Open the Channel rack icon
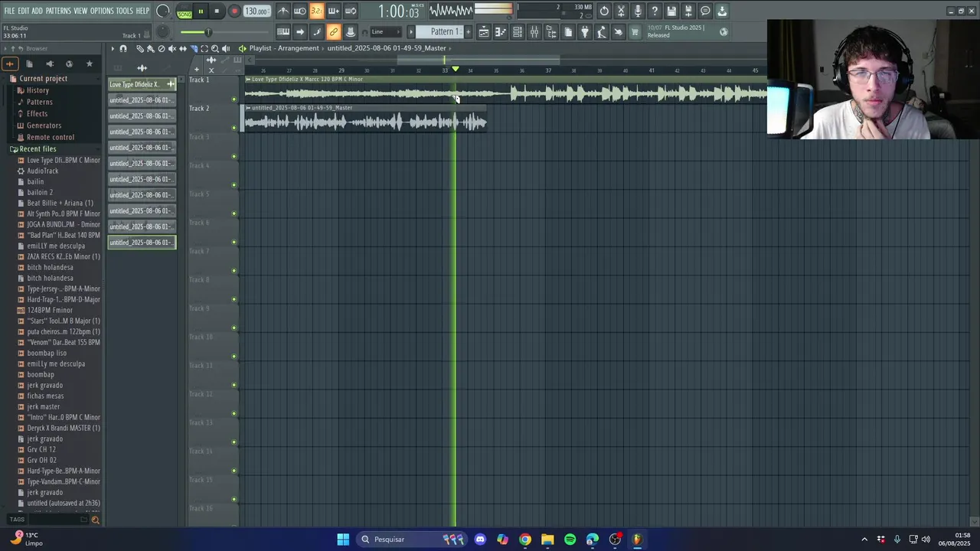Screen dimensions: 980x551 pos(518,32)
